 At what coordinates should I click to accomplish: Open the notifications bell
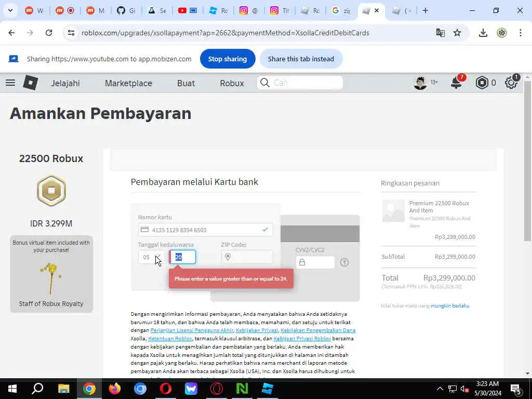(x=456, y=83)
